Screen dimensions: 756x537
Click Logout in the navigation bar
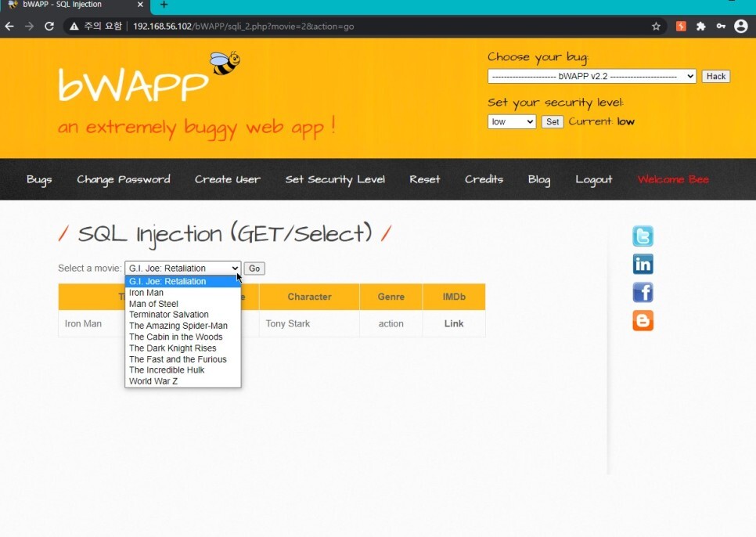tap(594, 180)
